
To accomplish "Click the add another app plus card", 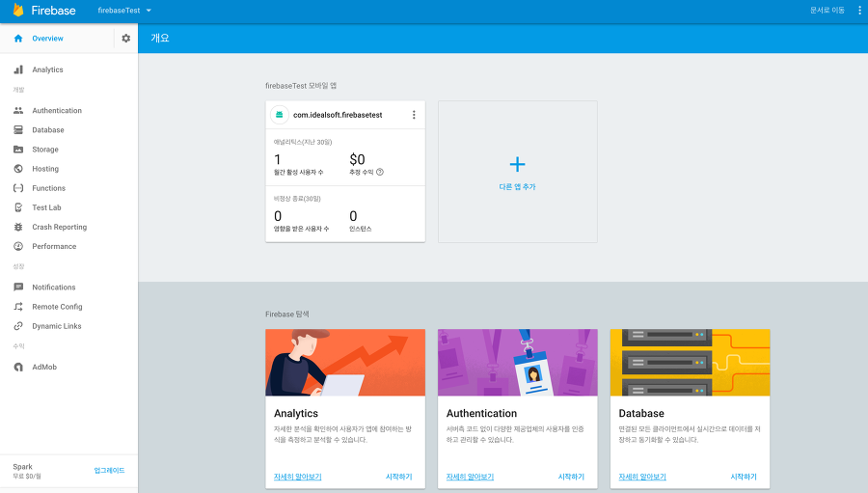I will (518, 172).
